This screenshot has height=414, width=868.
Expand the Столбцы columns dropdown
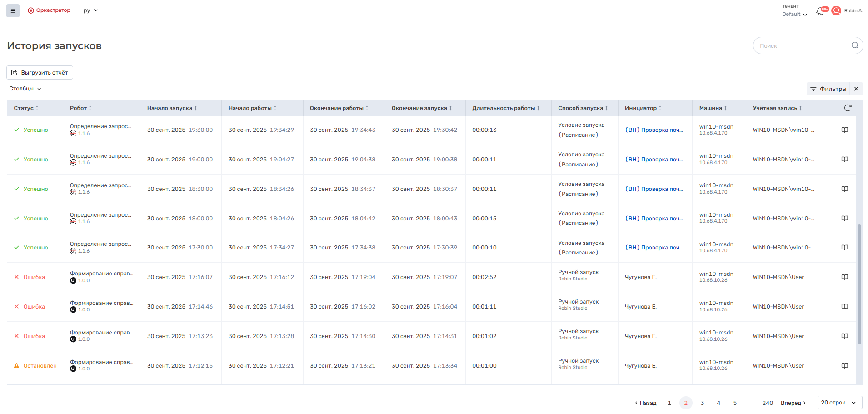pyautogui.click(x=25, y=89)
